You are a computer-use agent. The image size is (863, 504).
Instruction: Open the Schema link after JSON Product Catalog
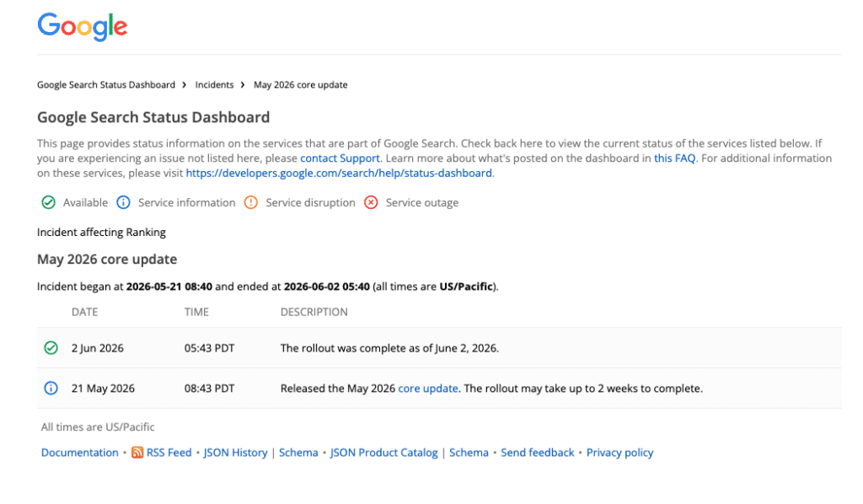[x=469, y=453]
